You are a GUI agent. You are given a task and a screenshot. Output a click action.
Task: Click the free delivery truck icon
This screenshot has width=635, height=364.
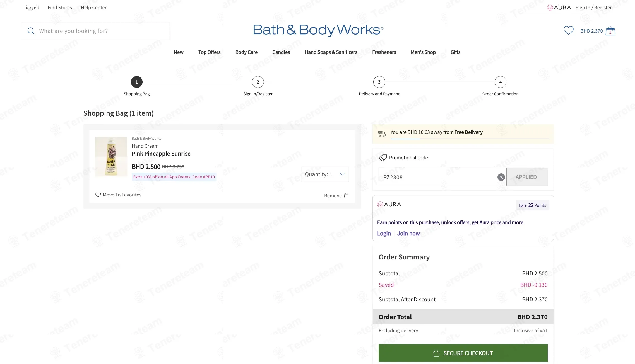pyautogui.click(x=381, y=134)
